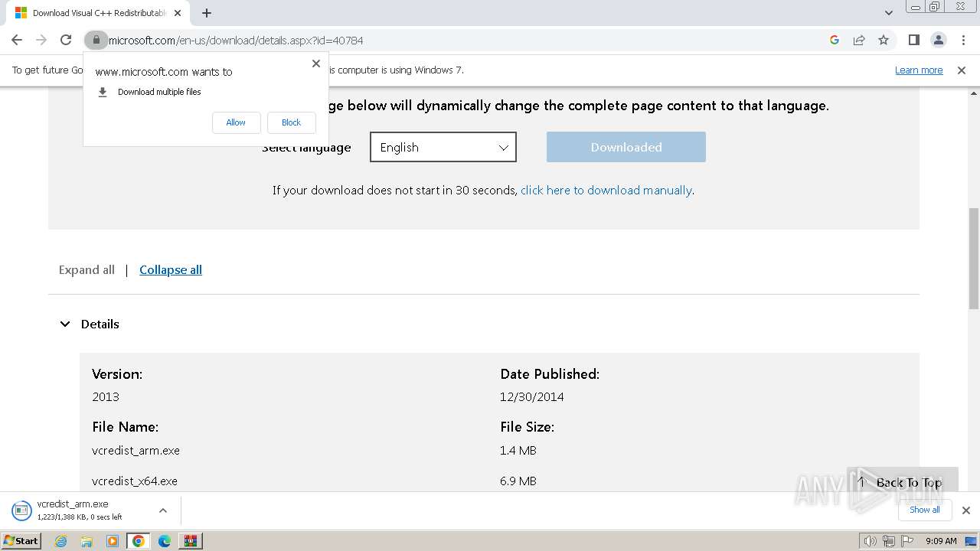
Task: Open the Chrome profile avatar
Action: [x=938, y=40]
